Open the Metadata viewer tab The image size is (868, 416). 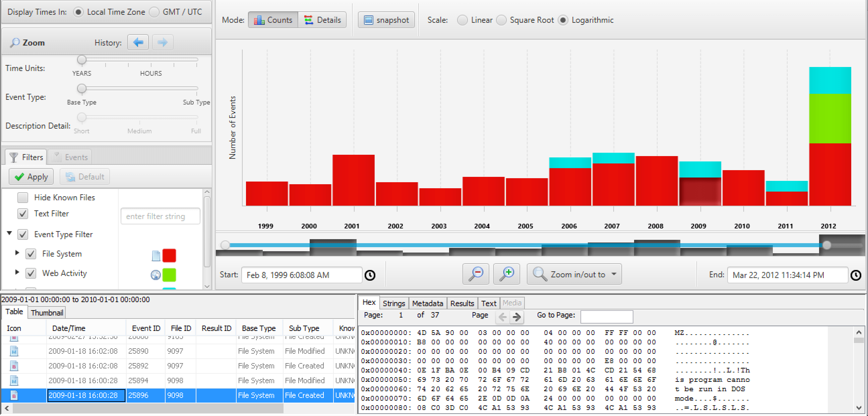(428, 303)
